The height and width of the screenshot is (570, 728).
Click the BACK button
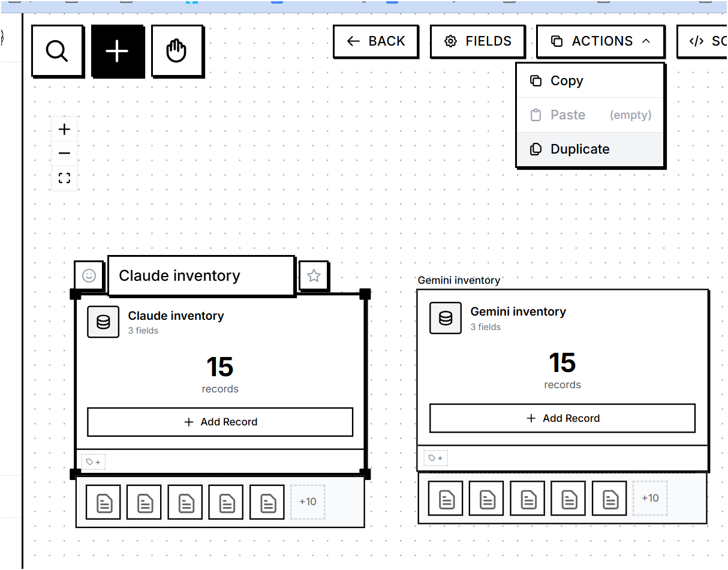pos(375,41)
